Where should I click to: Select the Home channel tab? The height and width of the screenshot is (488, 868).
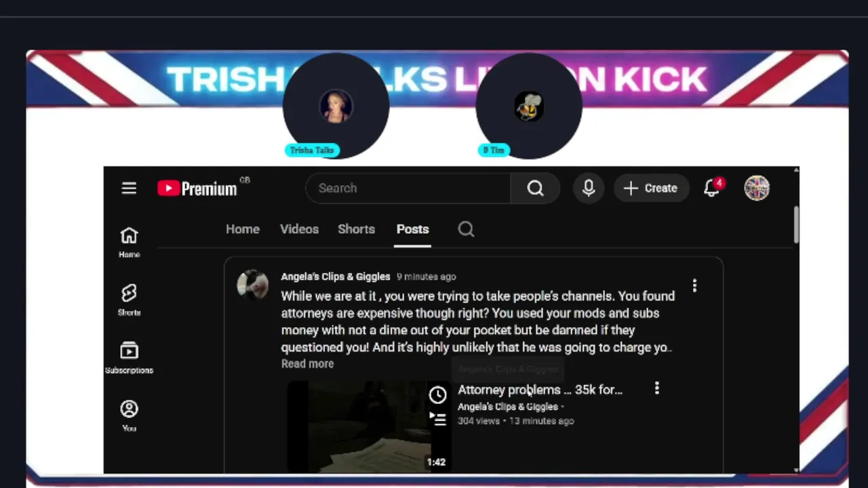click(243, 229)
